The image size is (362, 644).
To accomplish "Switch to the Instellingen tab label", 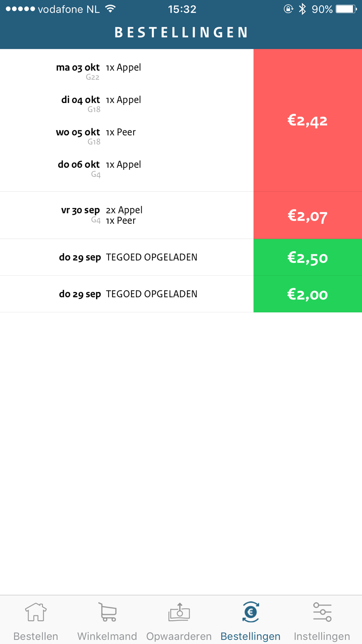I will point(322,636).
